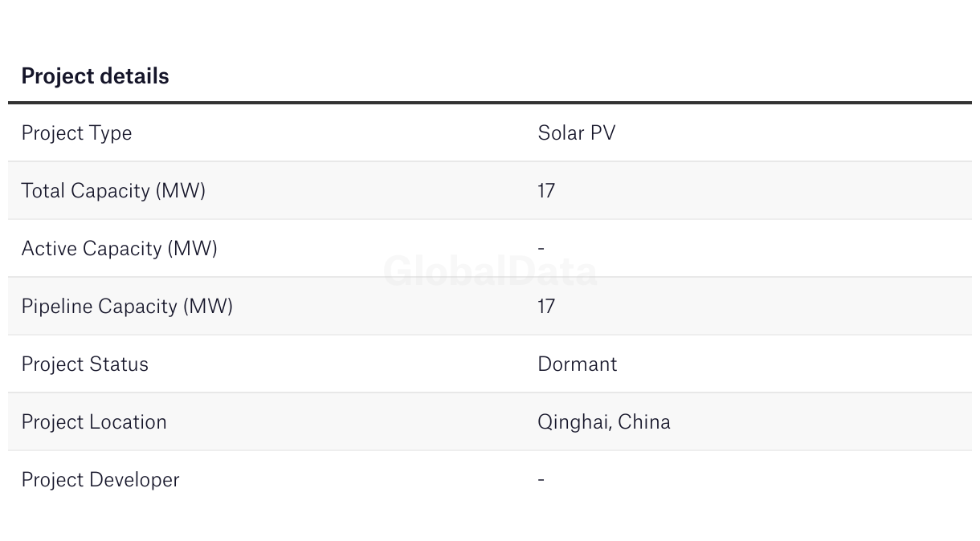Screen dimensions: 980x541
Task: Select the Project Status label
Action: coord(85,364)
